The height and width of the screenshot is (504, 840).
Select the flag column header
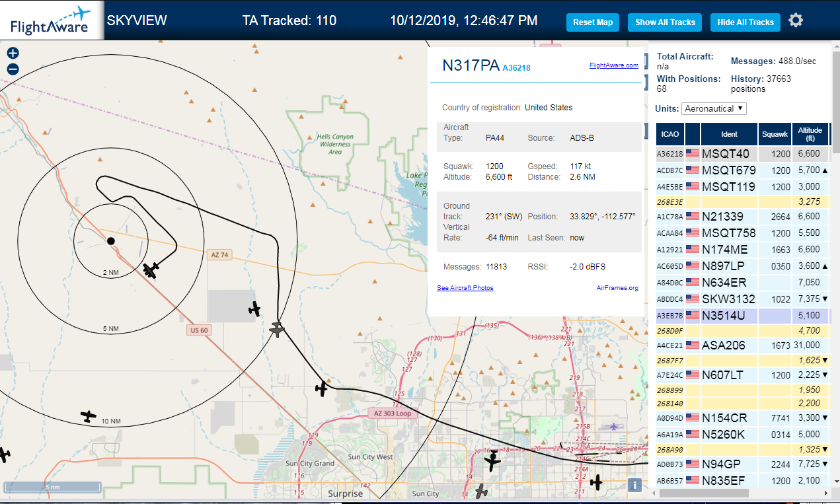coord(693,134)
